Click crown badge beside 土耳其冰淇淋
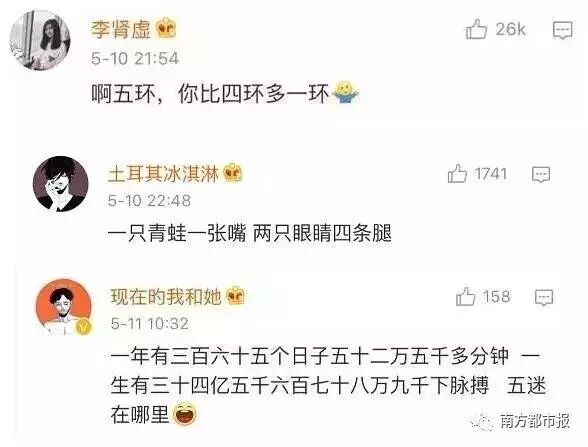The width and height of the screenshot is (588, 447). click(x=232, y=174)
